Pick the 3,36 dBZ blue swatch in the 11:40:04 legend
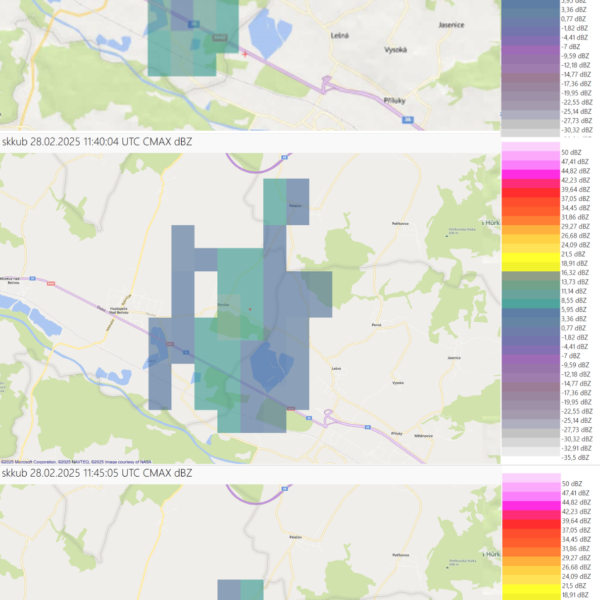The image size is (600, 600). point(531,313)
